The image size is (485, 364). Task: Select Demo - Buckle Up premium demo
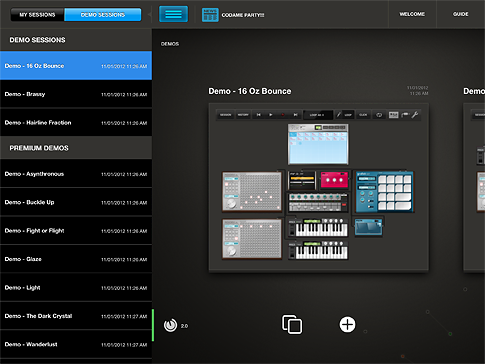click(76, 202)
